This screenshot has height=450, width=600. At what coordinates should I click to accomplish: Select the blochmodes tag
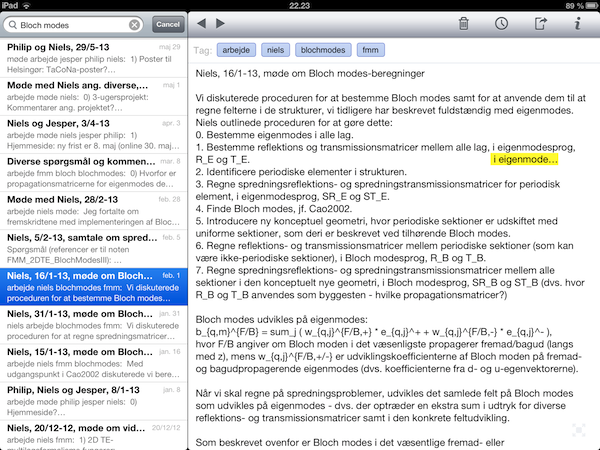pyautogui.click(x=323, y=50)
